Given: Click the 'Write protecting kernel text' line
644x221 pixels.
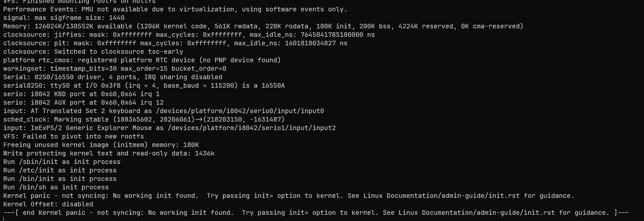Looking at the screenshot, I should tap(109, 154).
